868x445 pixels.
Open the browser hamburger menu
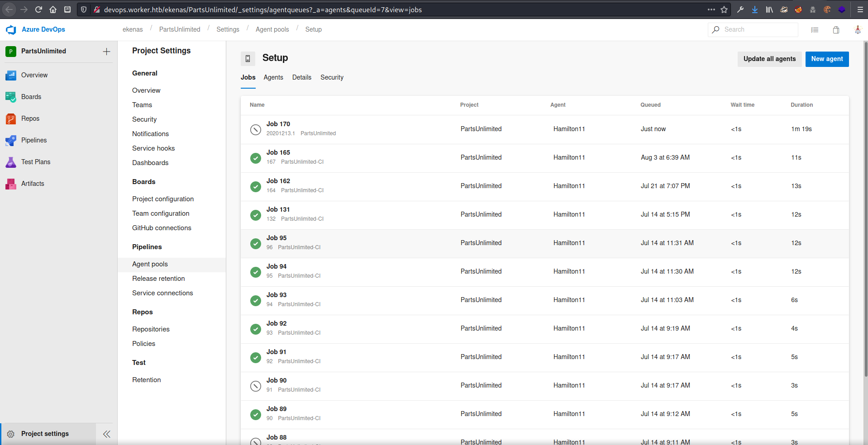point(860,9)
